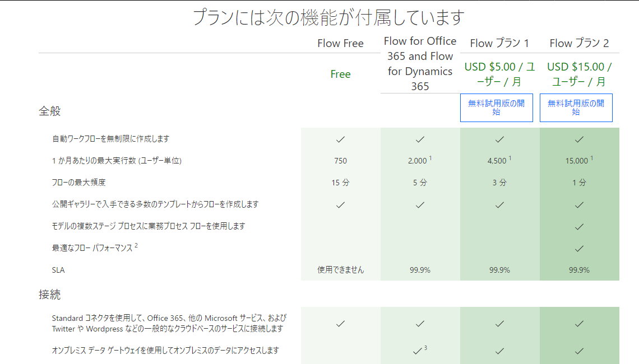Click the モデルの複数ステージ プロセス row label

pos(149,226)
